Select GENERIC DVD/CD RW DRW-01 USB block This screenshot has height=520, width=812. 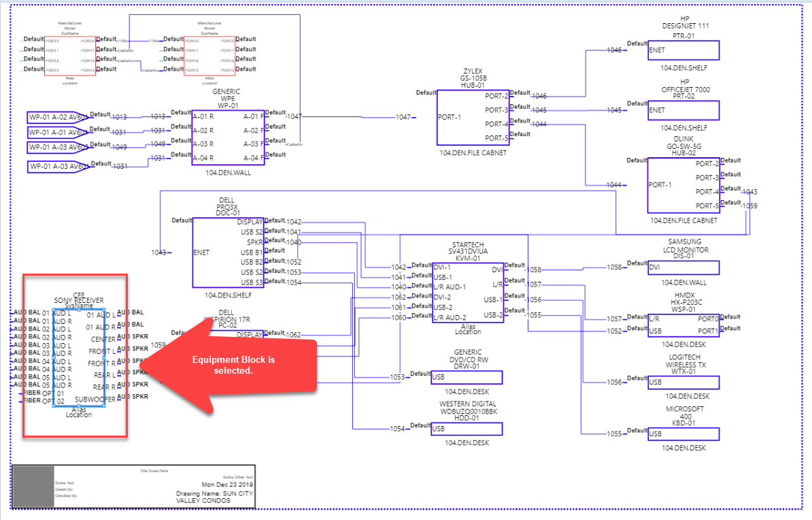[467, 378]
